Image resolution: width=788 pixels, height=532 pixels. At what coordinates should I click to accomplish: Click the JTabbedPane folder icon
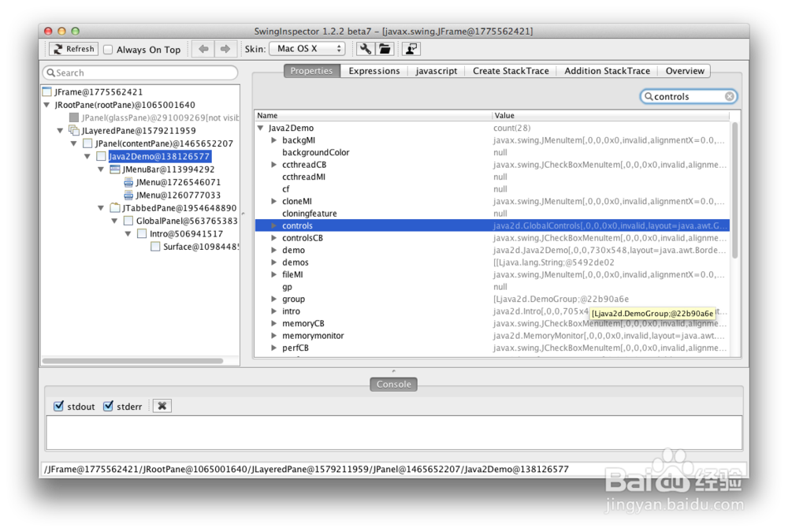tap(114, 207)
